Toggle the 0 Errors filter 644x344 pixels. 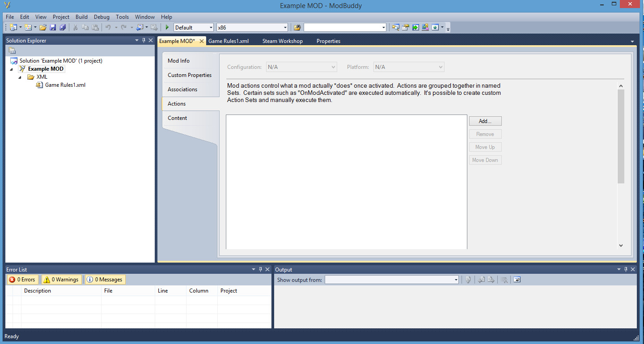click(x=22, y=280)
